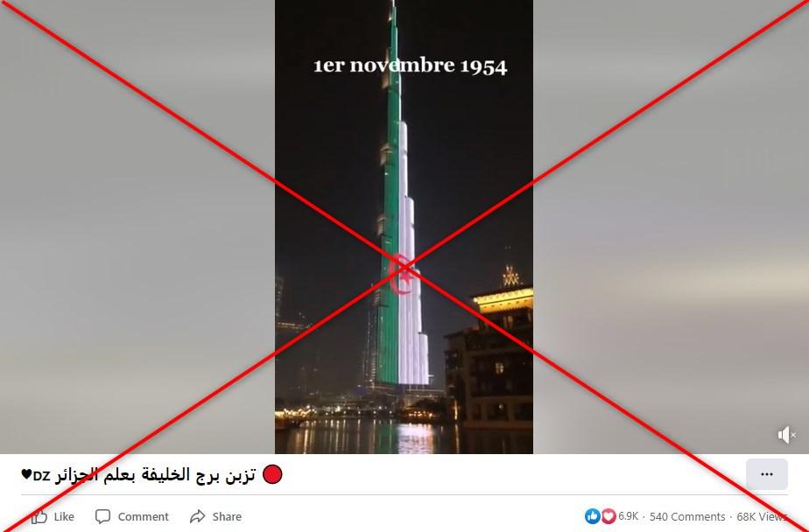Image resolution: width=809 pixels, height=532 pixels.
Task: Open the 6.9K reactions list
Action: pos(629,516)
